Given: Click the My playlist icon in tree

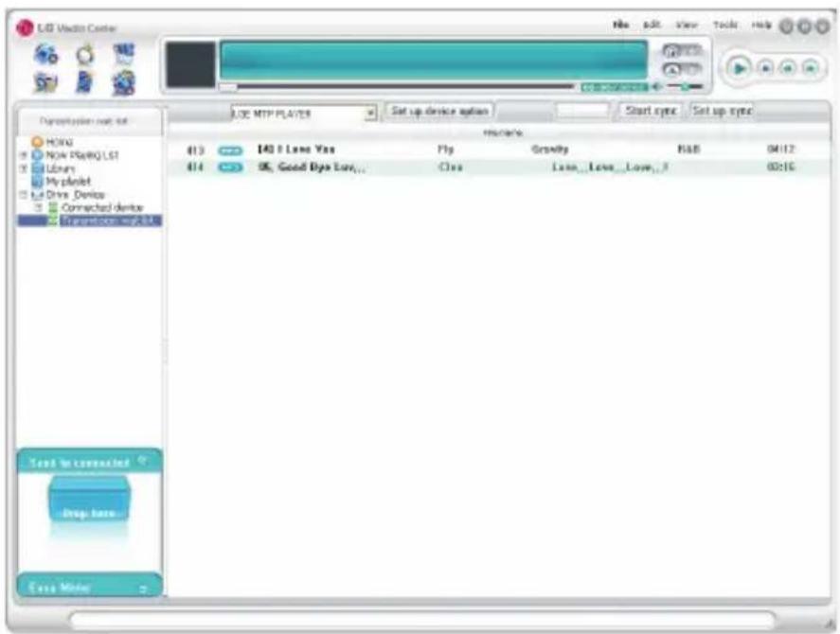Looking at the screenshot, I should click(x=37, y=182).
